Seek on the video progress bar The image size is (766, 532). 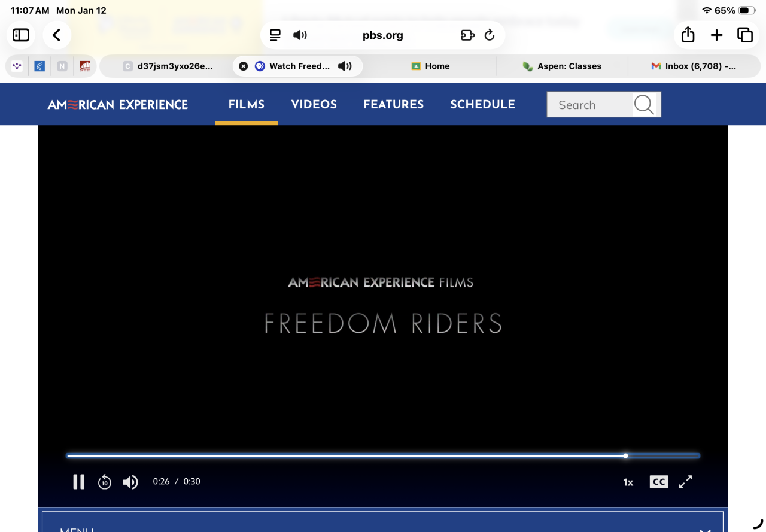[x=383, y=456]
